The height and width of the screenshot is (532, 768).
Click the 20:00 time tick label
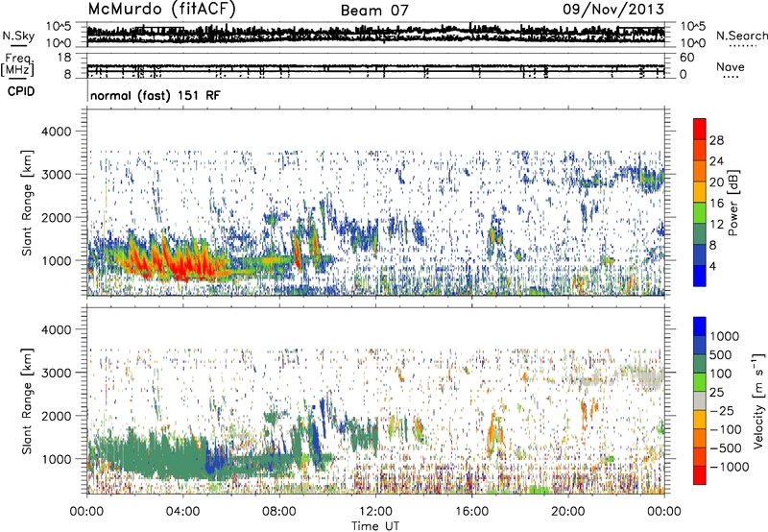pyautogui.click(x=568, y=512)
